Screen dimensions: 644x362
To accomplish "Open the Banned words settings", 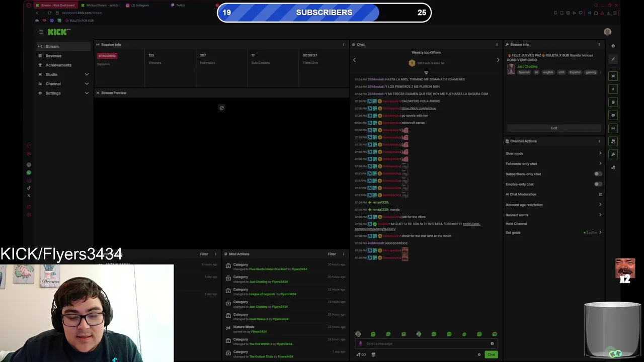I will pyautogui.click(x=553, y=215).
